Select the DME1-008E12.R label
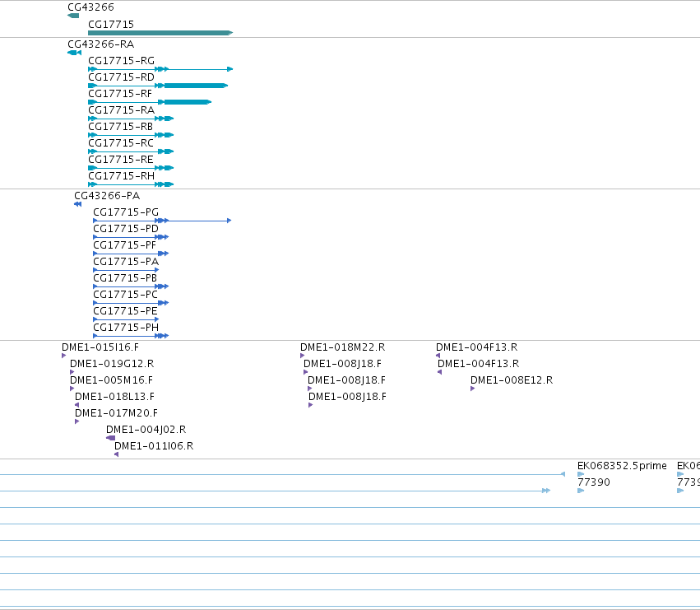This screenshot has width=700, height=610. tap(512, 380)
